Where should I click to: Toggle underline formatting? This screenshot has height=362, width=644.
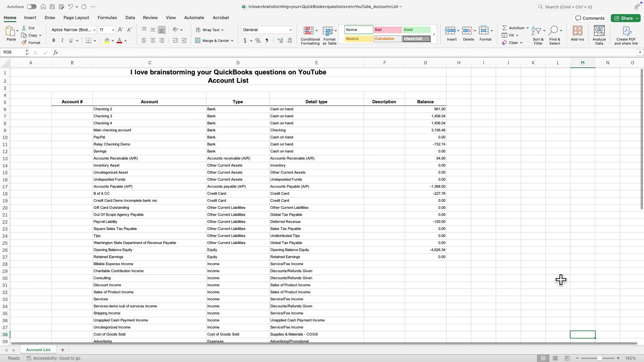pyautogui.click(x=71, y=41)
